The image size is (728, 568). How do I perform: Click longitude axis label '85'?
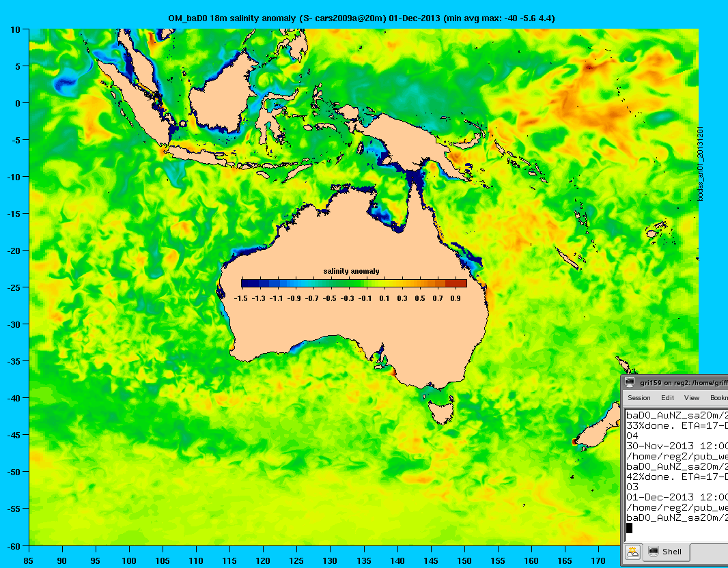coord(28,560)
